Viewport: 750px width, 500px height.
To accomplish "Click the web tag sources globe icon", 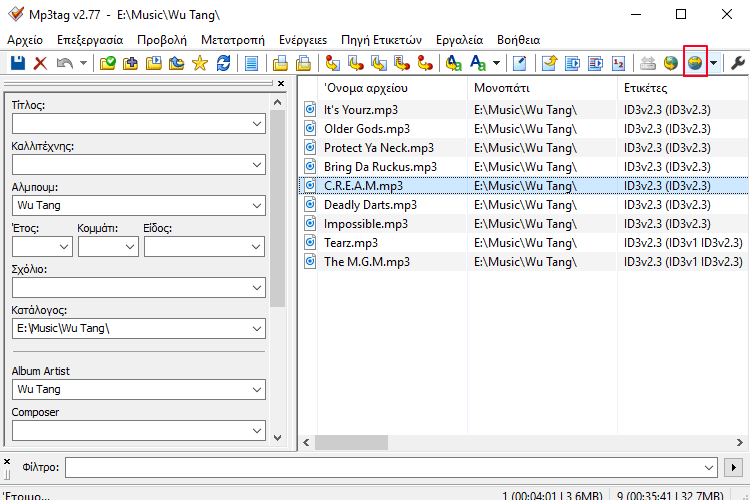I will 695,63.
